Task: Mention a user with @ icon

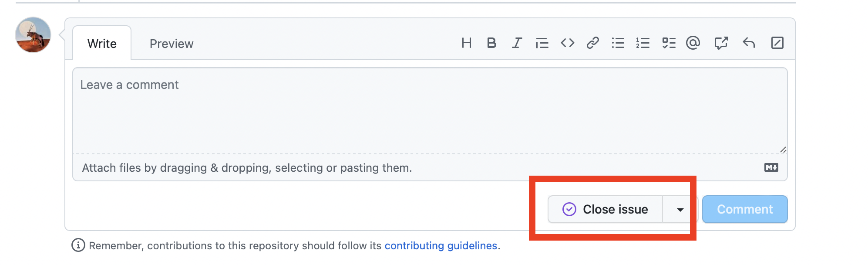Action: click(693, 43)
